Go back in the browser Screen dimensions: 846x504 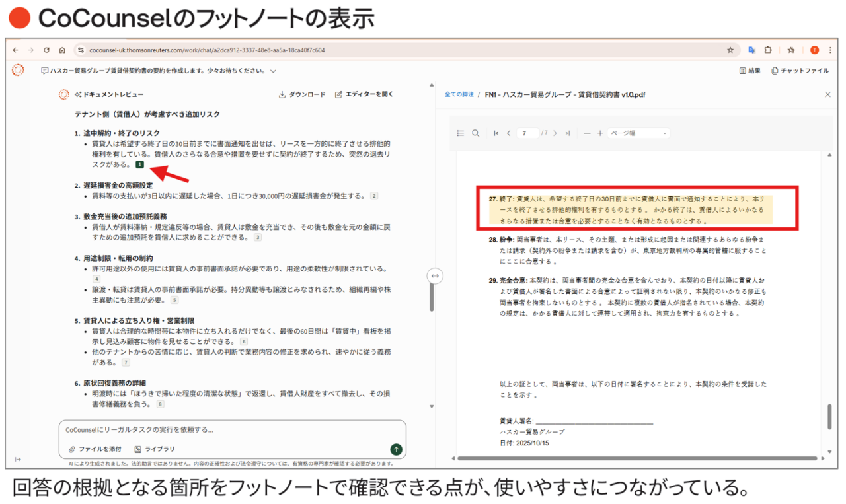click(15, 50)
